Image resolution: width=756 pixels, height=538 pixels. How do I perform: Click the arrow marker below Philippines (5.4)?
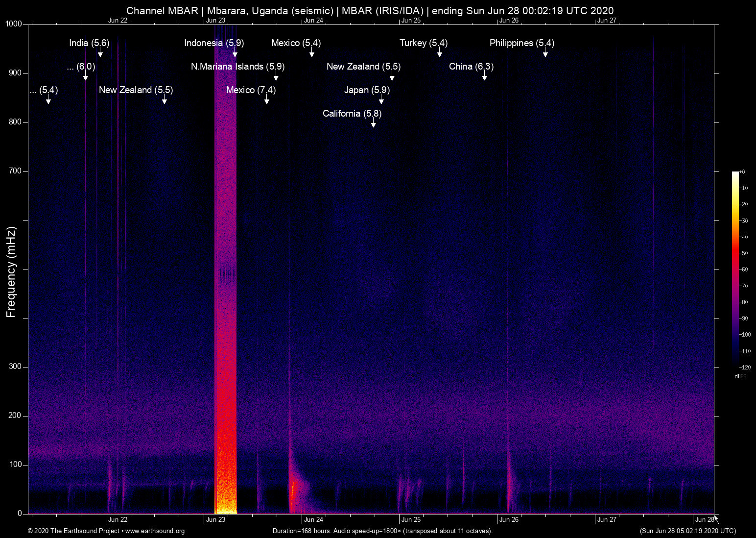point(545,54)
